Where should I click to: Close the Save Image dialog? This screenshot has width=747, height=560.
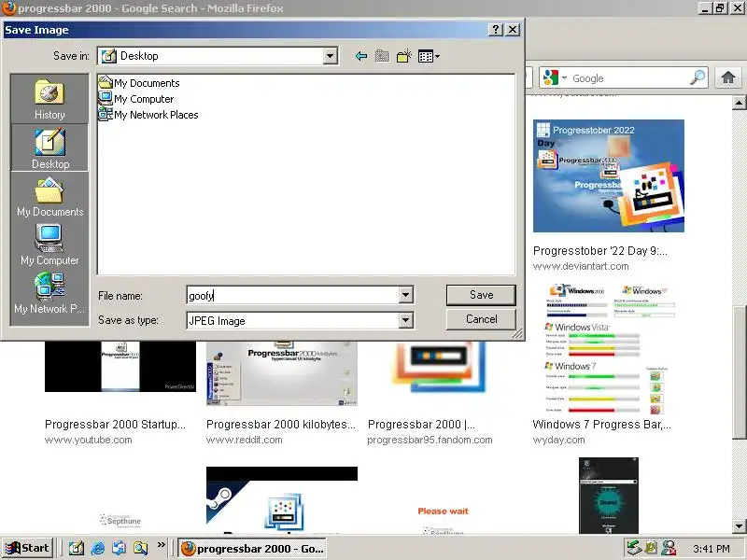512,30
